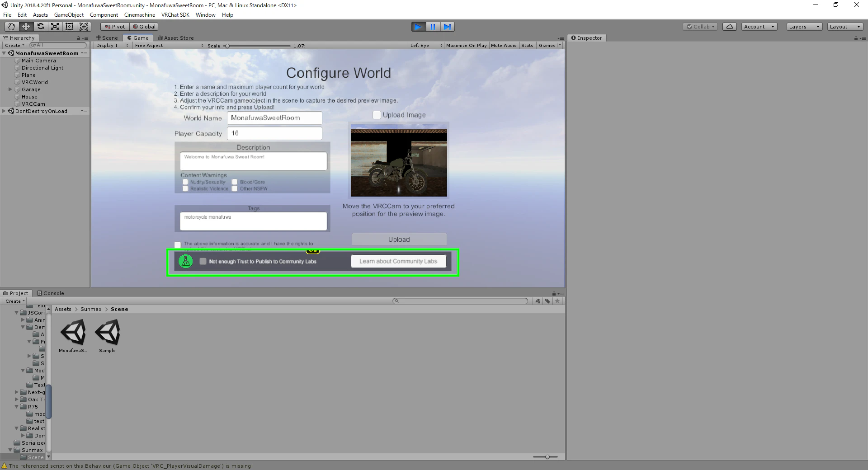Open the Display 1 dropdown
868x470 pixels.
[x=112, y=46]
